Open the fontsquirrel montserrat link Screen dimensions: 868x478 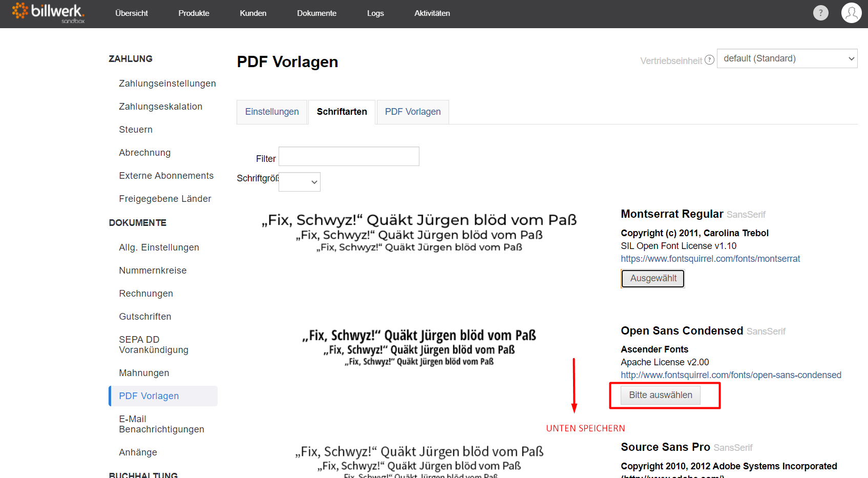[x=710, y=259]
